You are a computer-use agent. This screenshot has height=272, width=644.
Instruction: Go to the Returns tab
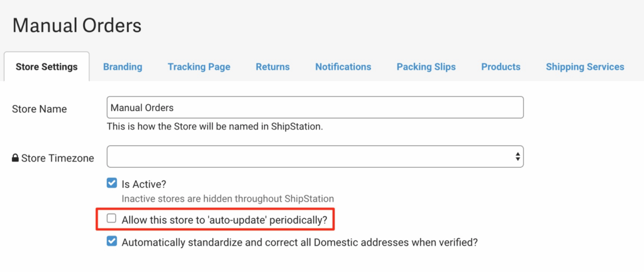(x=272, y=67)
